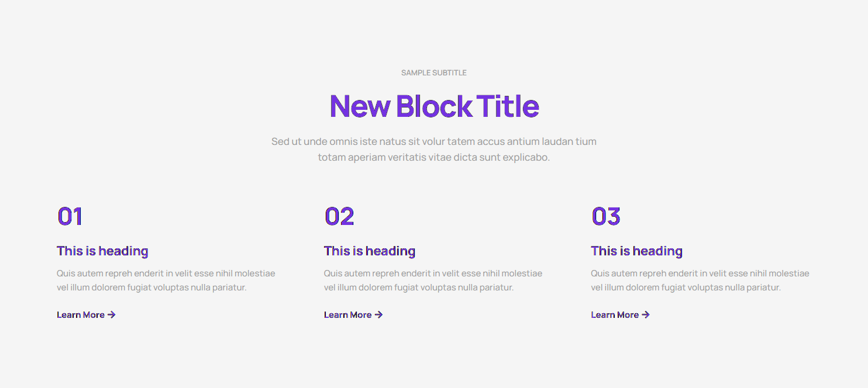Select the 'This is heading' under 03
The width and height of the screenshot is (868, 388).
pos(636,251)
